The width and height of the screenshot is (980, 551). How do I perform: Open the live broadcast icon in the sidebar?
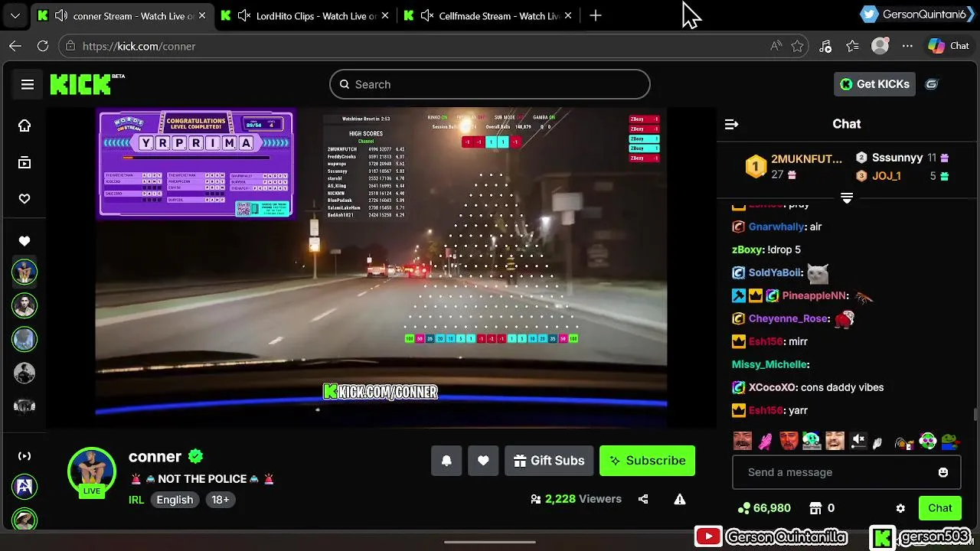tap(24, 456)
